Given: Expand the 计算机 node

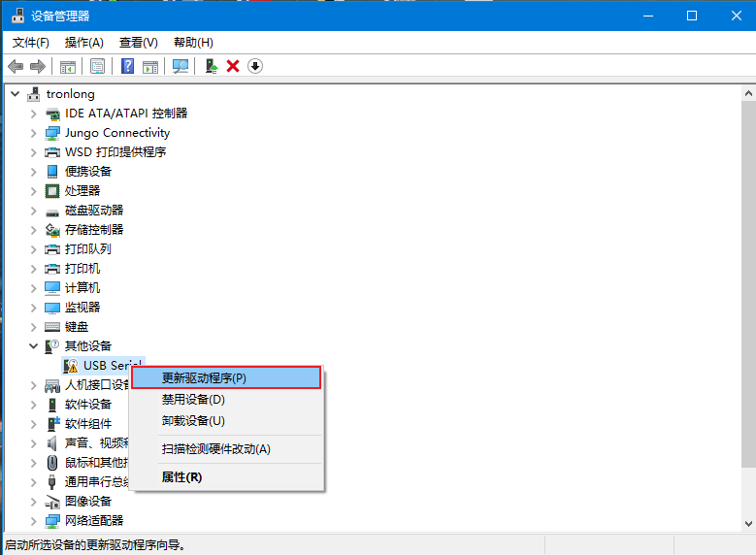Looking at the screenshot, I should (x=33, y=288).
